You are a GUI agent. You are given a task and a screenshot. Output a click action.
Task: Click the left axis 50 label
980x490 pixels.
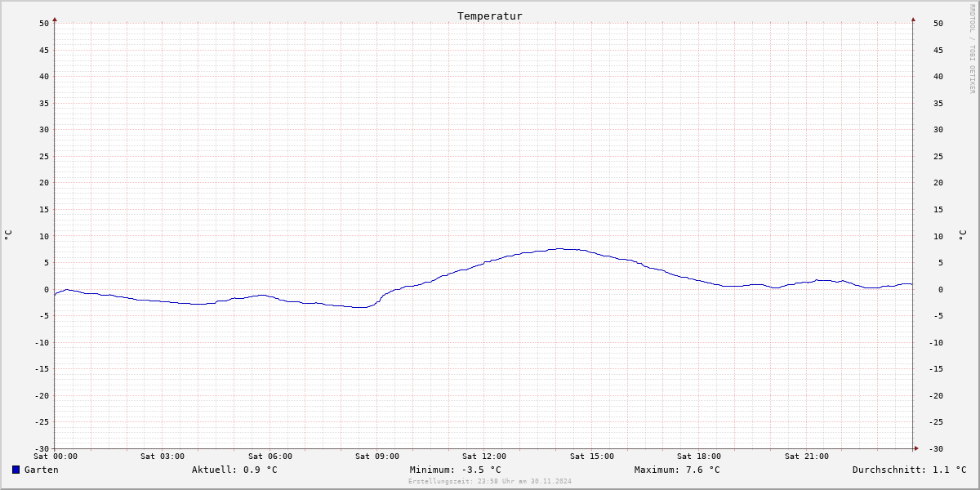(44, 23)
